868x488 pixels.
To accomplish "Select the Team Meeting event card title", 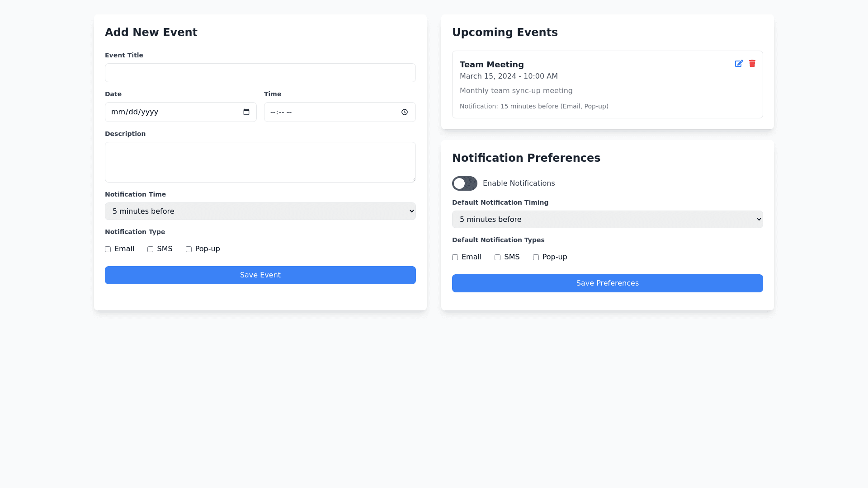I will (492, 65).
